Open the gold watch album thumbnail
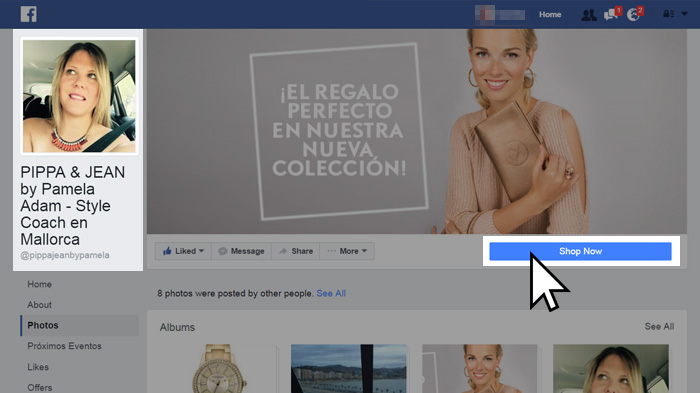700x393 pixels. tap(218, 368)
